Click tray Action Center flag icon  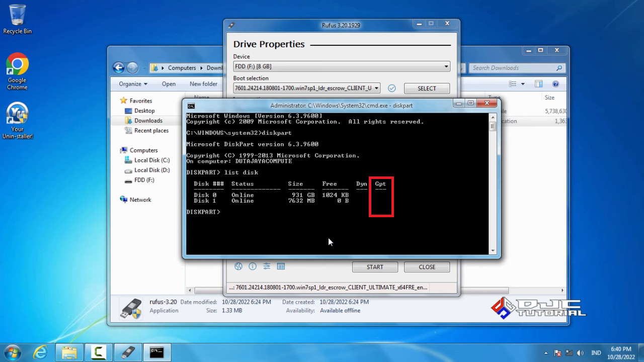(557, 353)
